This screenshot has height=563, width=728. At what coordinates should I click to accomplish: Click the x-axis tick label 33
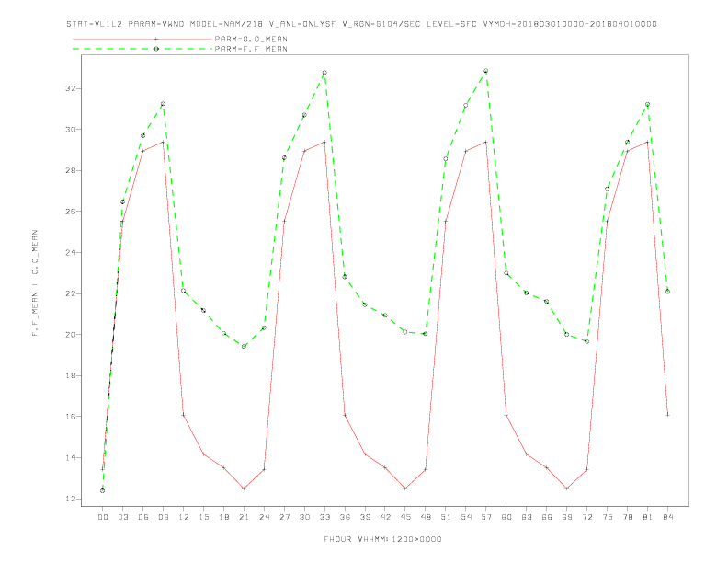pos(324,517)
